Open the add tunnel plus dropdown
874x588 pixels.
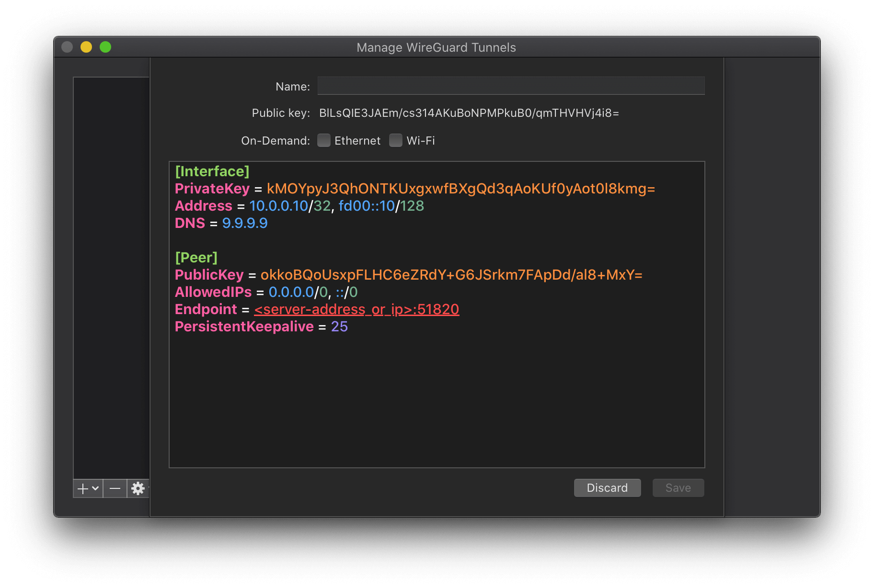point(88,488)
